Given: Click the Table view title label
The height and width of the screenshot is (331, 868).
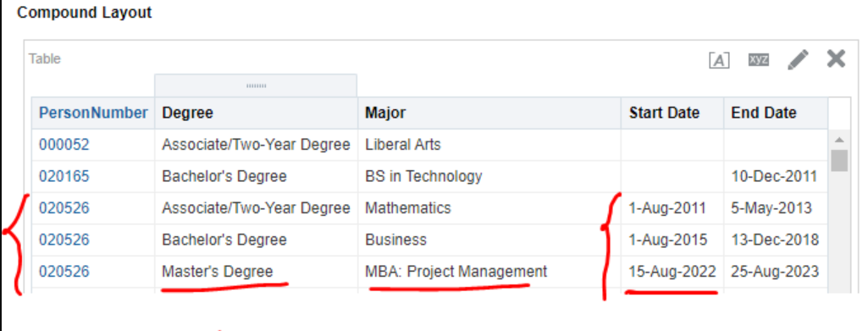Looking at the screenshot, I should click(45, 58).
